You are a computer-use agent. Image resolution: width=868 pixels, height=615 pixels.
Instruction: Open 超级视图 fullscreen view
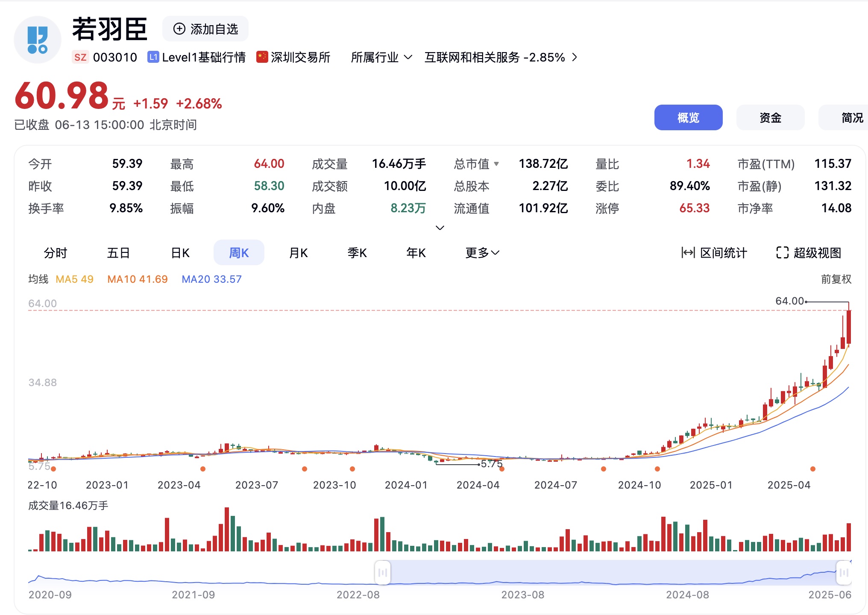[x=809, y=253]
